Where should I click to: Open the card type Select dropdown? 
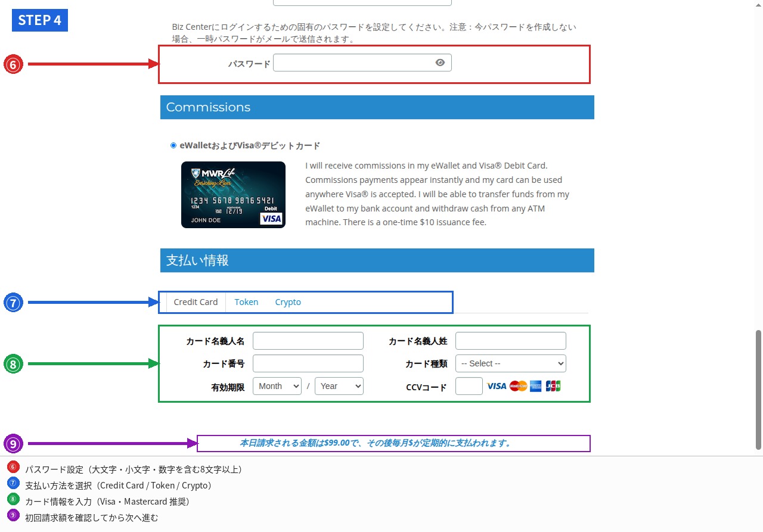point(511,363)
